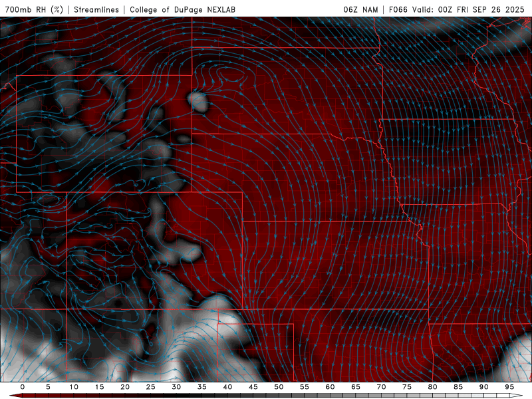Click the '55' label on the color scale

(x=305, y=387)
